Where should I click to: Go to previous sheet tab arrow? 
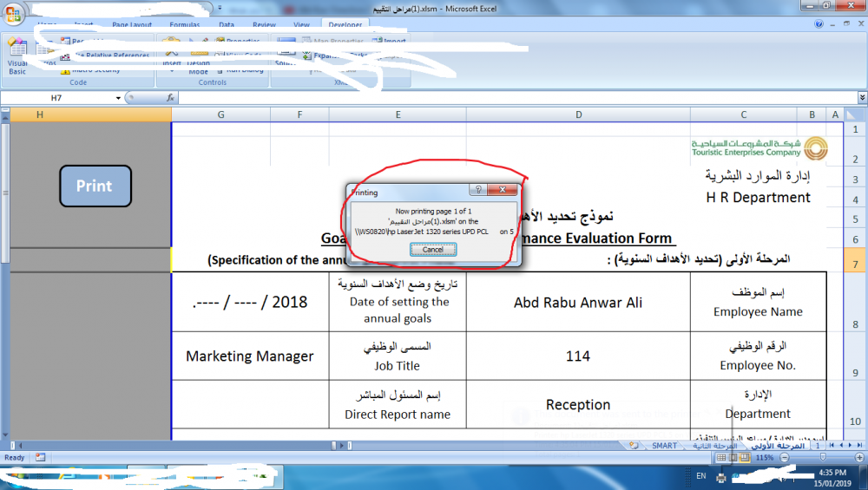click(841, 445)
